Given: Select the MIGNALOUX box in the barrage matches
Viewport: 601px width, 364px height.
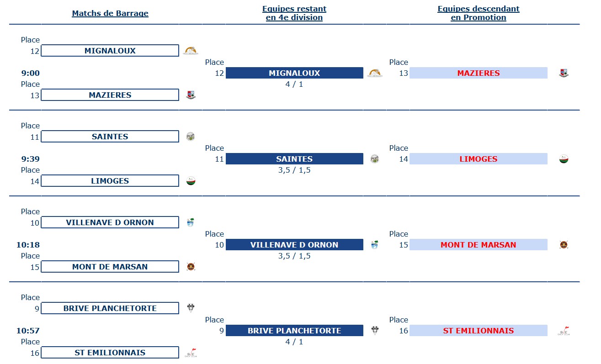Looking at the screenshot, I should [x=110, y=51].
